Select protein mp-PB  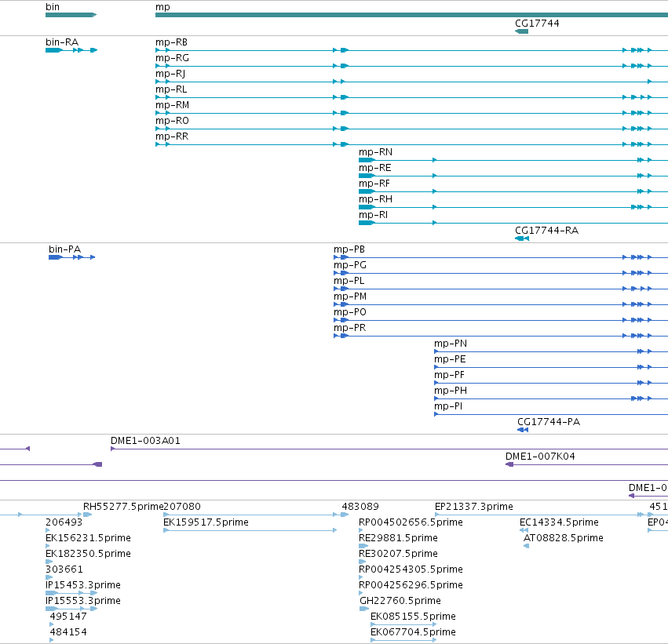click(x=349, y=249)
